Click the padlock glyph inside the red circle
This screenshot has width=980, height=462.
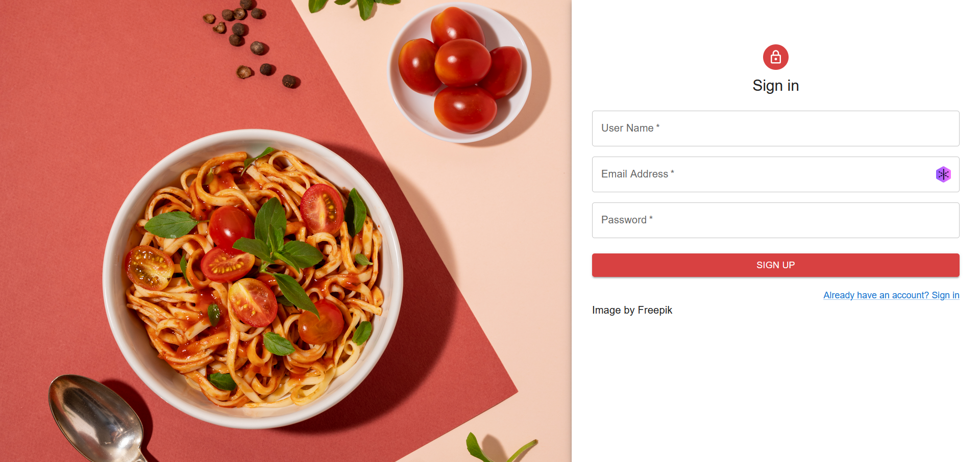coord(775,57)
